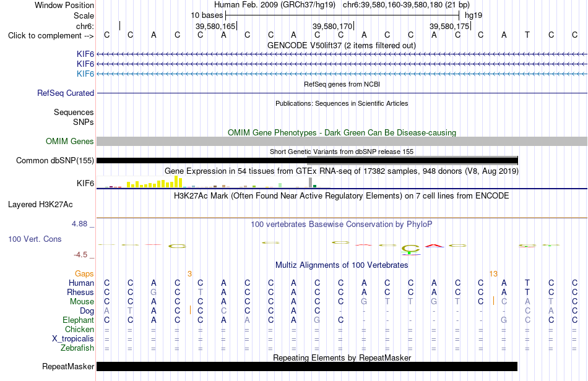
Task: Click the H3K27Ac Mark track title
Action: [x=341, y=196]
